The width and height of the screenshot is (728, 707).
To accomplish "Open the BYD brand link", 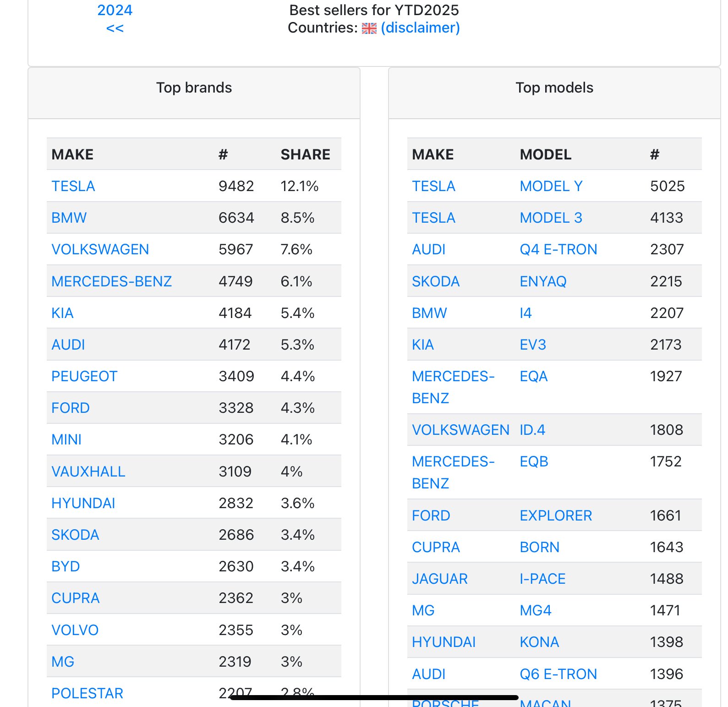I will coord(66,566).
